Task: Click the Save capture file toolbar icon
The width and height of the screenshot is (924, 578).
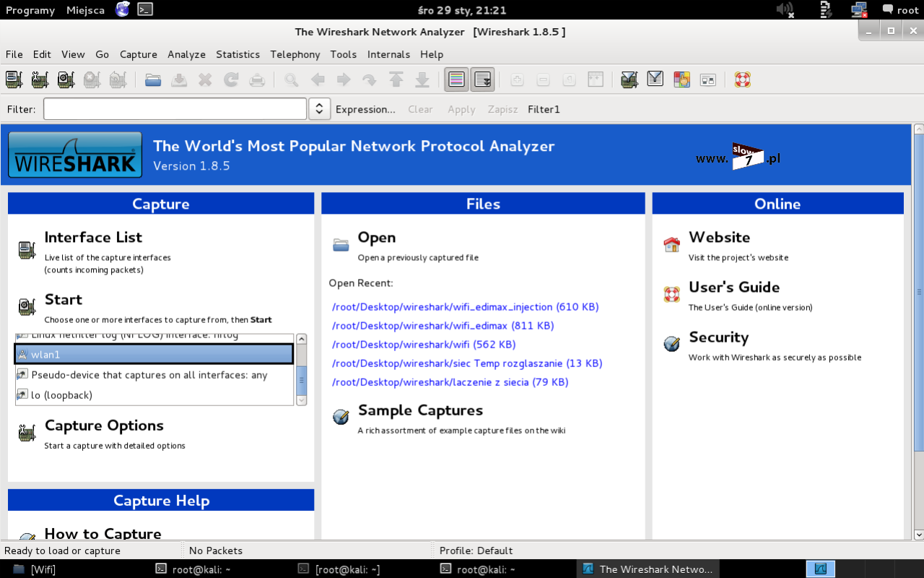Action: coord(179,79)
